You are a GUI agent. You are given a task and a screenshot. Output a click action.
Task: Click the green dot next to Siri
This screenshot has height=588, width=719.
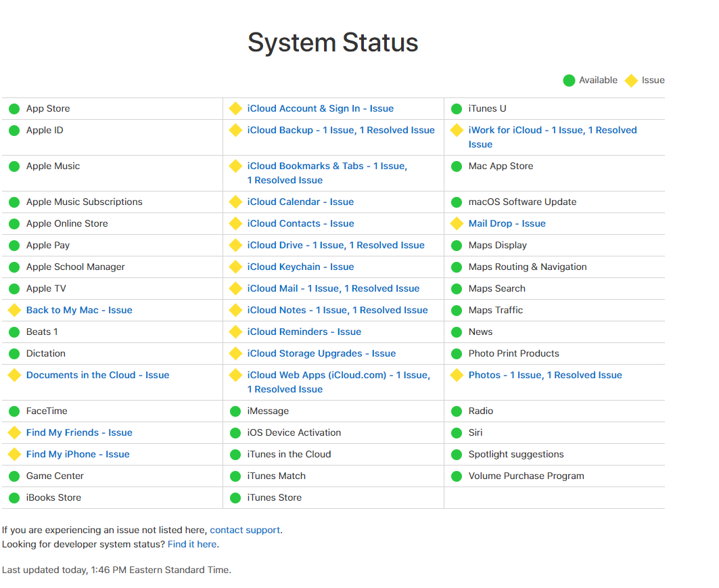pyautogui.click(x=457, y=432)
